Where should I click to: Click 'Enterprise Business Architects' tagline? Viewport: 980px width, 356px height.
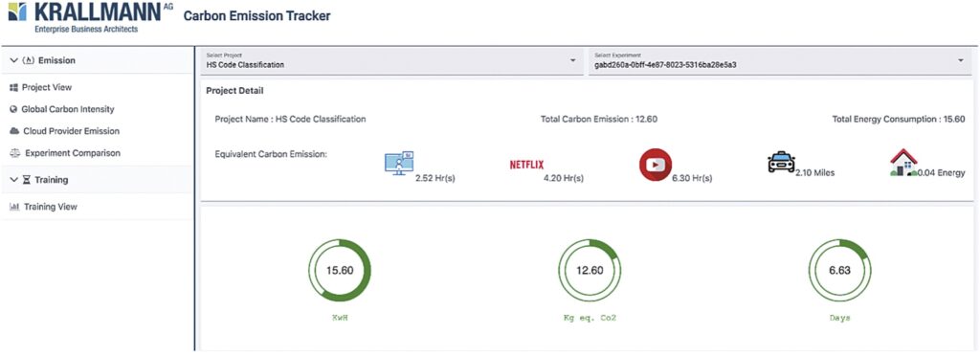(x=86, y=30)
